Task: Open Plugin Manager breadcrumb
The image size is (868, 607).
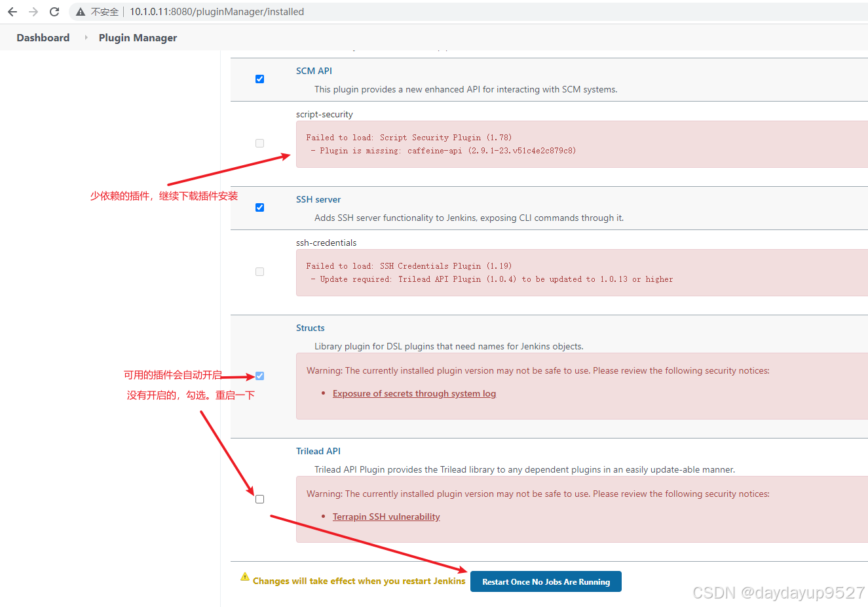Action: tap(138, 37)
